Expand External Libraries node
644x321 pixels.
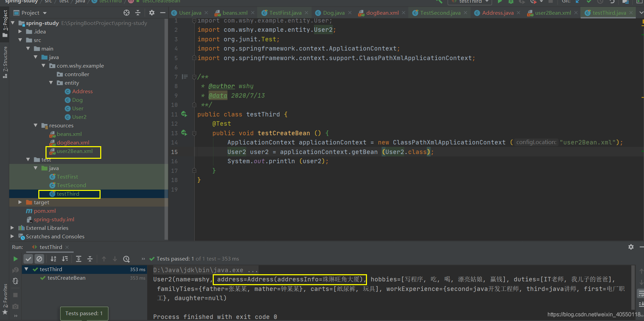12,228
